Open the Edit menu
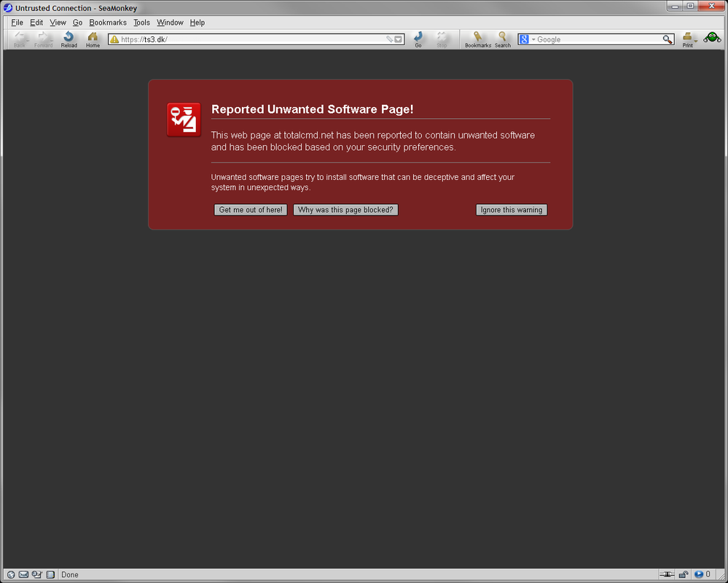The image size is (728, 583). tap(36, 23)
